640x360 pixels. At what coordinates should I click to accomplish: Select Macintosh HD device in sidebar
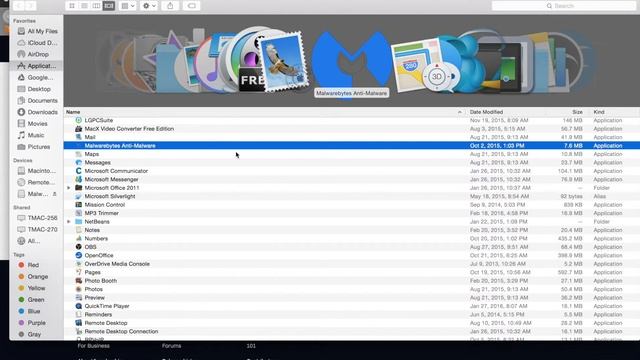[37, 171]
